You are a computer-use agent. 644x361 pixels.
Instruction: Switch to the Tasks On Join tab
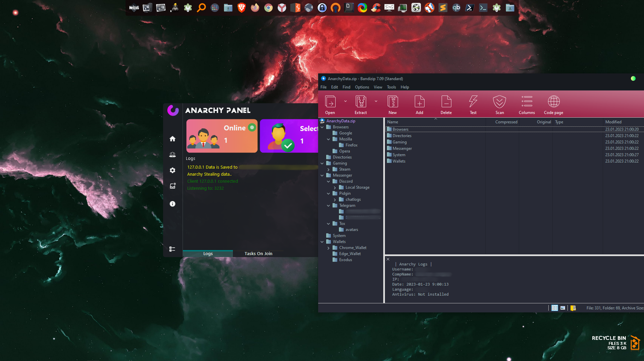[258, 253]
